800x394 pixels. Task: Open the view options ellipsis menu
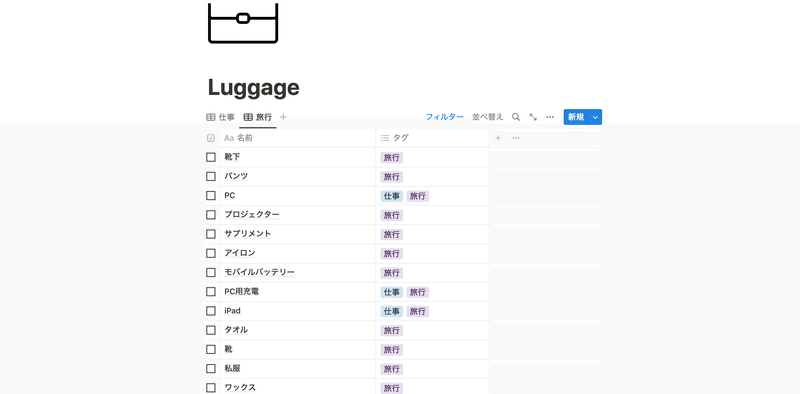tap(550, 117)
